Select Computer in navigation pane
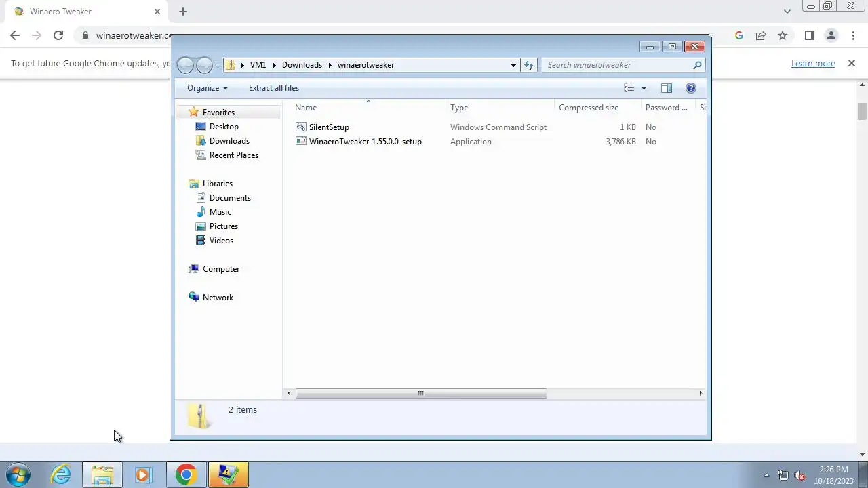Viewport: 868px width, 488px height. tap(214, 269)
